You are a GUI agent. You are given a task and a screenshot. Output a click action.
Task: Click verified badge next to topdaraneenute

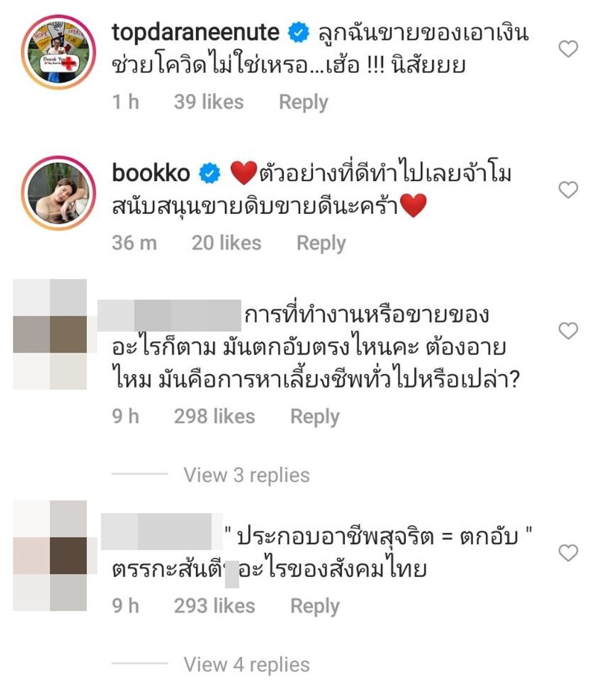tap(299, 33)
